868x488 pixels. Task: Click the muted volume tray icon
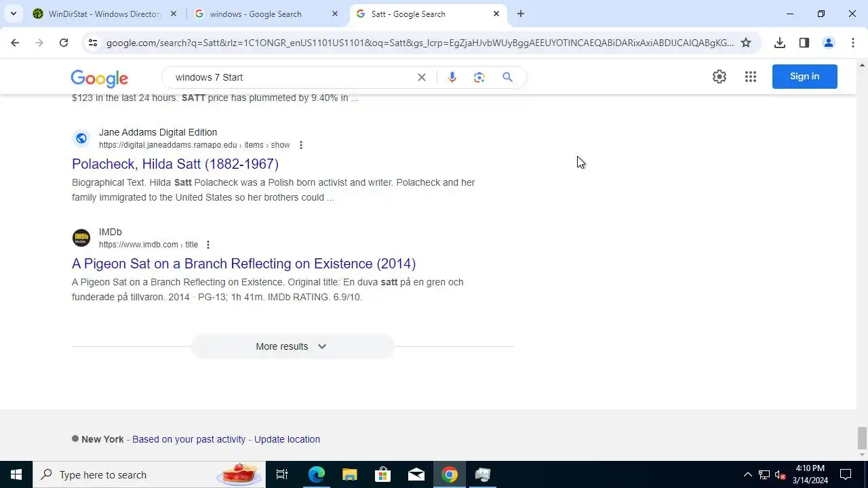click(x=781, y=474)
